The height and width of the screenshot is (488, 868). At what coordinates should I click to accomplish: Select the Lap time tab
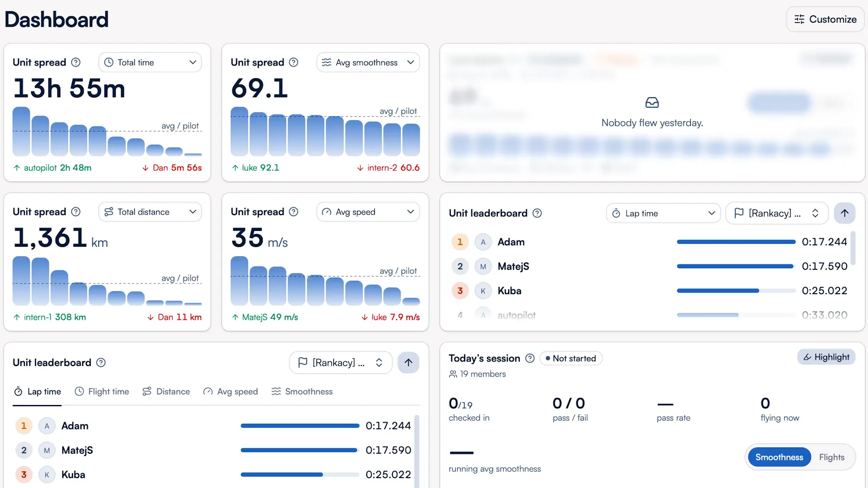(x=38, y=392)
